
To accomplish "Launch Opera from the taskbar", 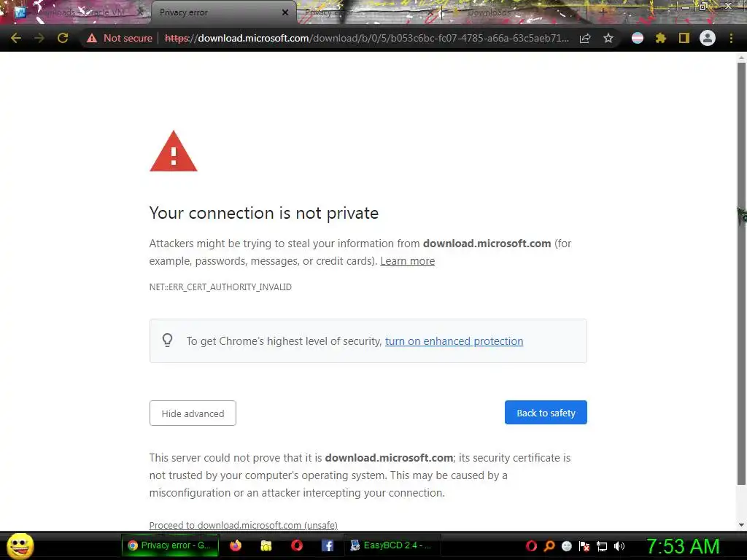I will pyautogui.click(x=296, y=545).
